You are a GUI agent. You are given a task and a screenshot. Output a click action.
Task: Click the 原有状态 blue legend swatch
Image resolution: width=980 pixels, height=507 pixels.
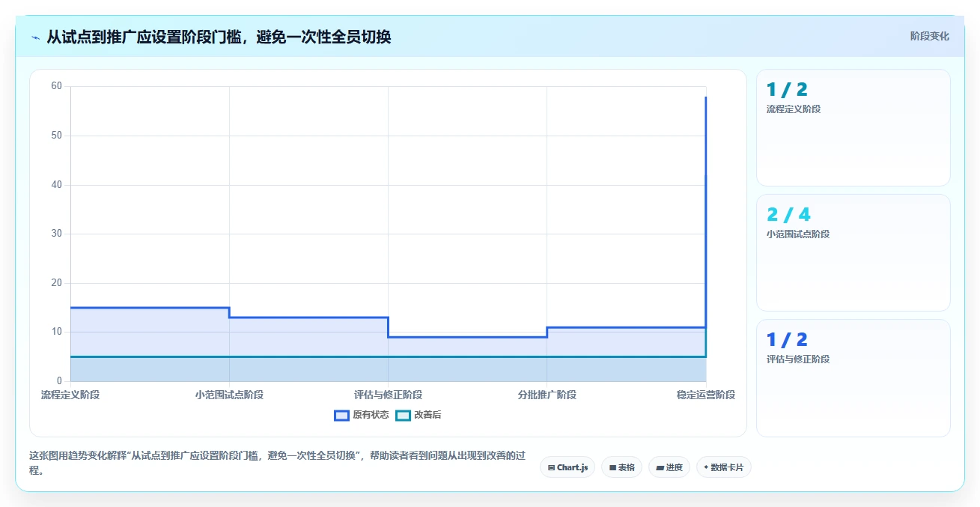pyautogui.click(x=341, y=416)
